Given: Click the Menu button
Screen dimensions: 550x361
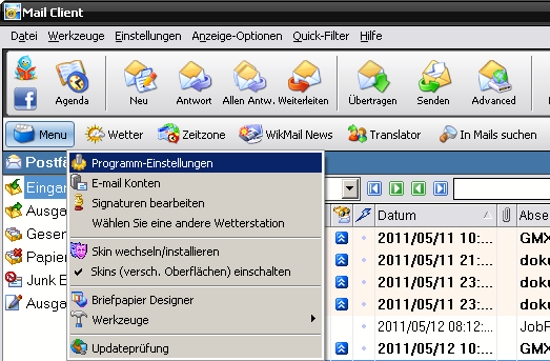Looking at the screenshot, I should pyautogui.click(x=40, y=134).
